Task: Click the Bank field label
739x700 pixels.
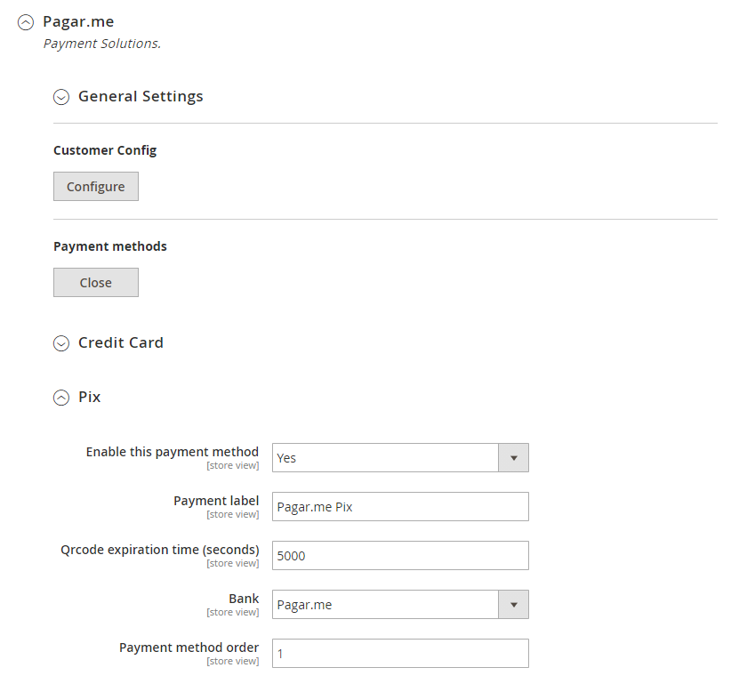Action: (x=244, y=599)
